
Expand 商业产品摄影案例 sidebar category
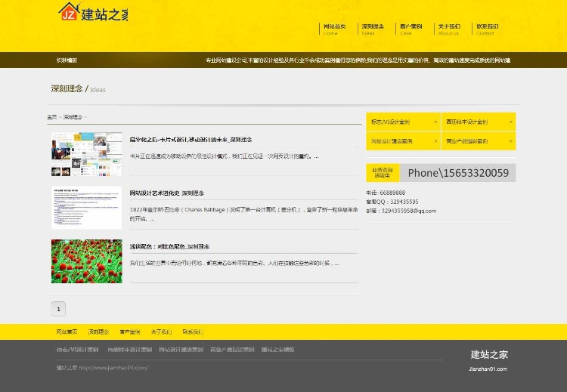478,141
